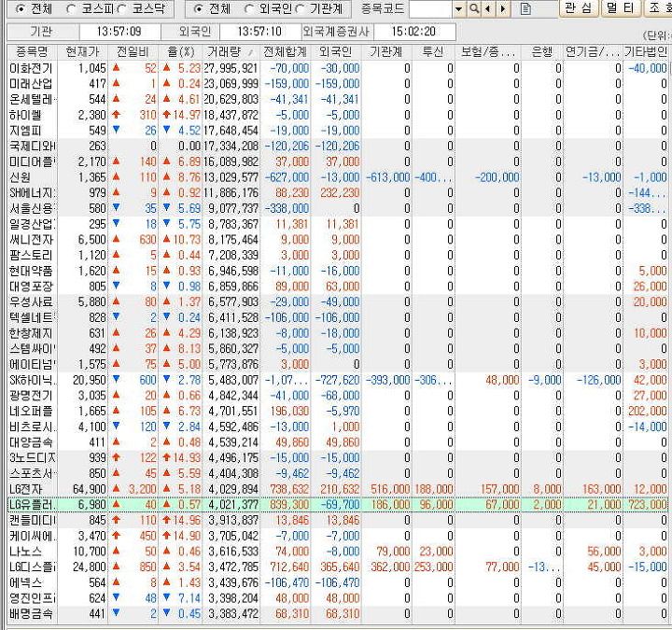This screenshot has height=630, width=672.
Task: Open the 종목코드 dropdown arrow
Action: (458, 8)
